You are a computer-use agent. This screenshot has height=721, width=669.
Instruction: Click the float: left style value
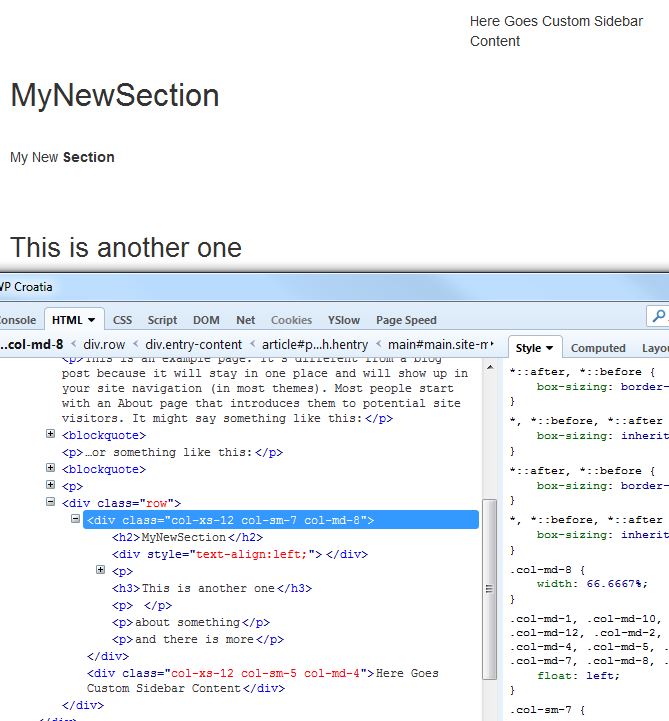click(602, 675)
